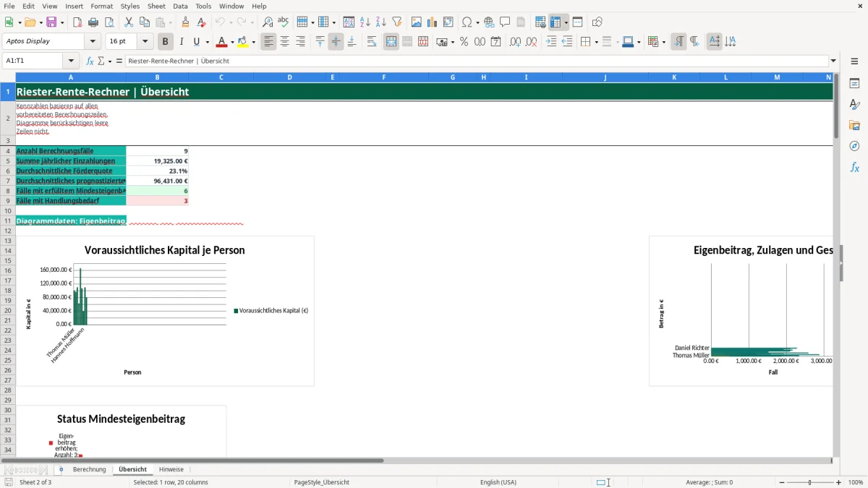Open underline style dropdown arrow
The image size is (868, 488).
pyautogui.click(x=207, y=42)
